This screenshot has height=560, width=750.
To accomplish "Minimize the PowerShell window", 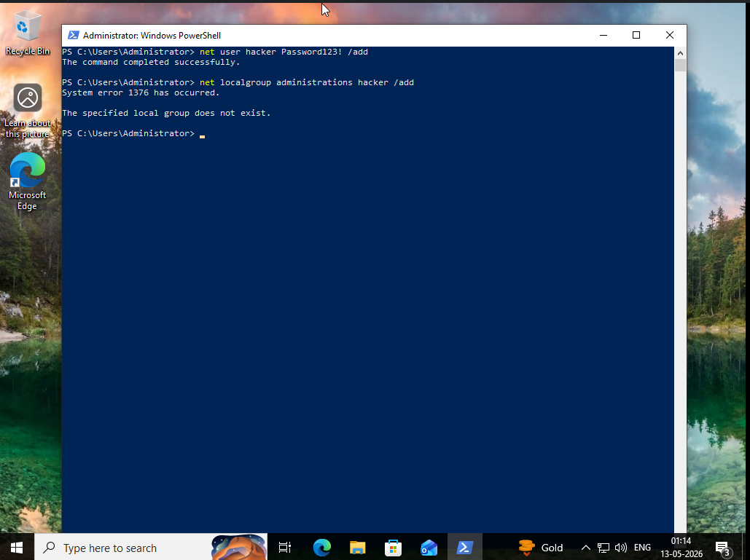I will (603, 36).
